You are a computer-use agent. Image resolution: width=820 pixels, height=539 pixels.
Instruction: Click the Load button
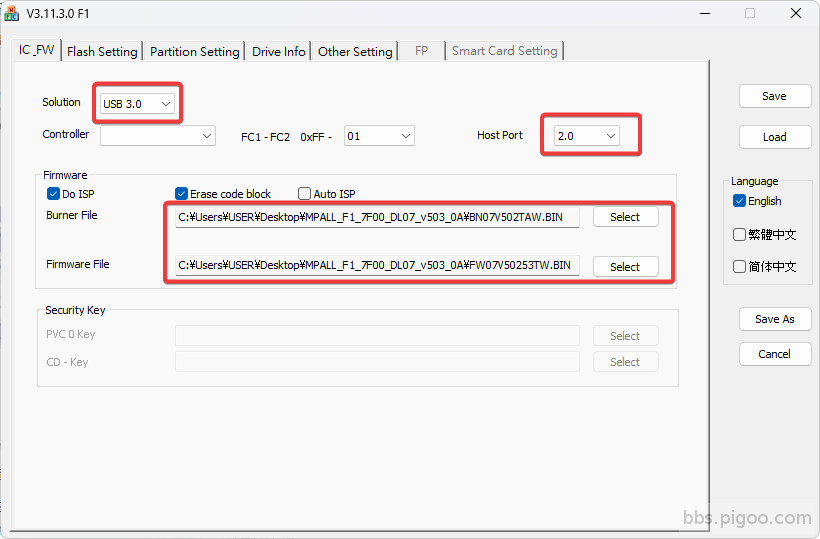pyautogui.click(x=774, y=137)
